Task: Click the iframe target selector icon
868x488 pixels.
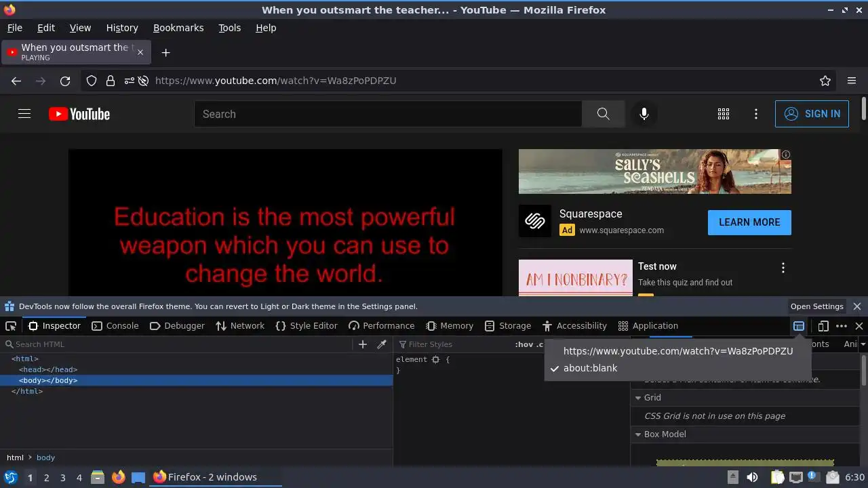Action: click(799, 326)
